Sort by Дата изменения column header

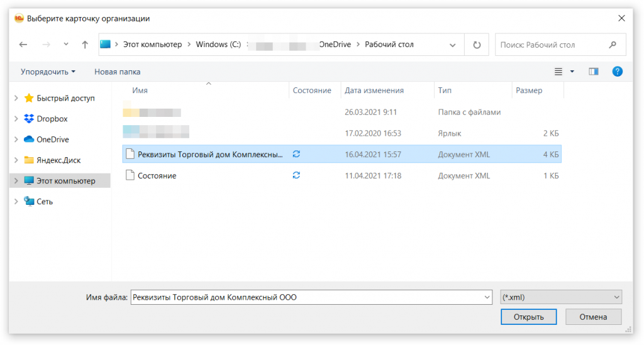(374, 90)
